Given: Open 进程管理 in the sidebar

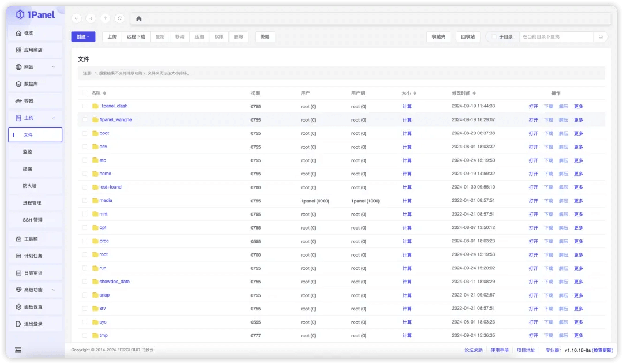Looking at the screenshot, I should pyautogui.click(x=35, y=203).
